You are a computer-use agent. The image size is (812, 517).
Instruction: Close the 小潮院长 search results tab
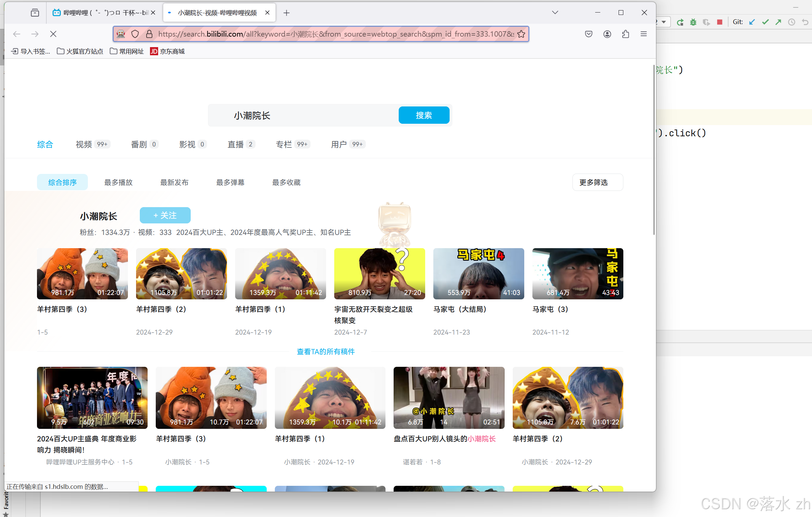(x=267, y=13)
